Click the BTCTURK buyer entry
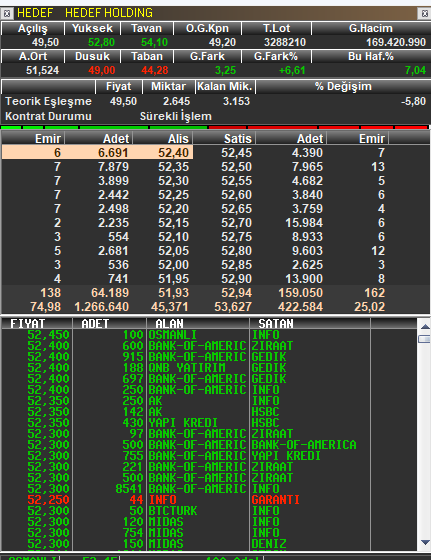431x560 pixels. (x=173, y=511)
